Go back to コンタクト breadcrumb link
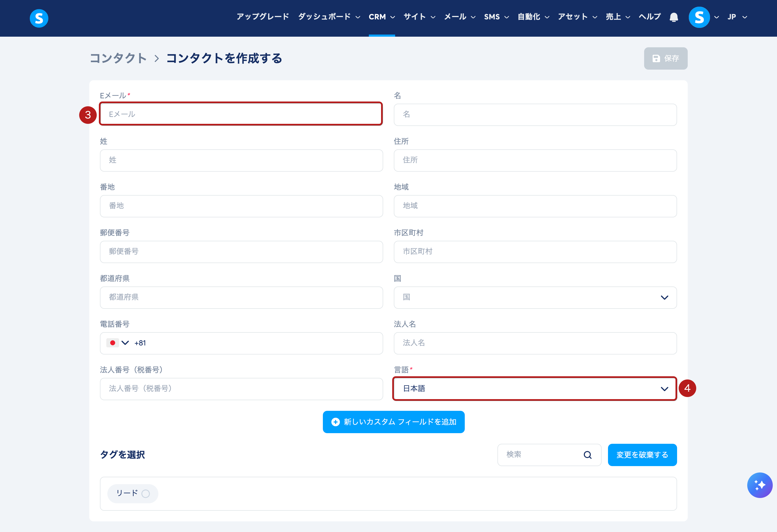 tap(118, 58)
